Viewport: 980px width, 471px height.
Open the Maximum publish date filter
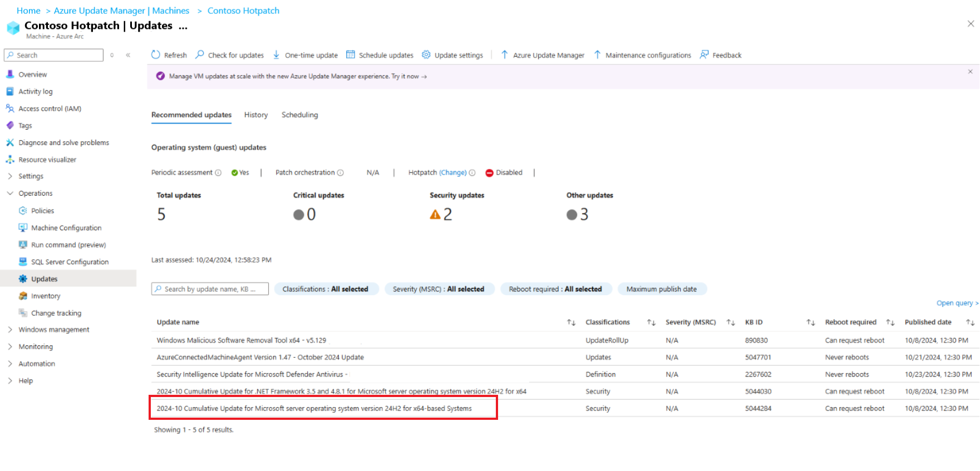click(x=662, y=289)
